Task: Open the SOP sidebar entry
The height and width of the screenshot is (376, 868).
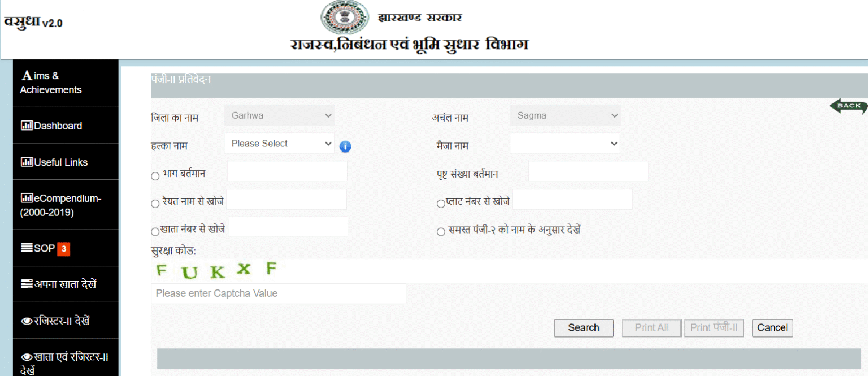Action: coord(45,248)
